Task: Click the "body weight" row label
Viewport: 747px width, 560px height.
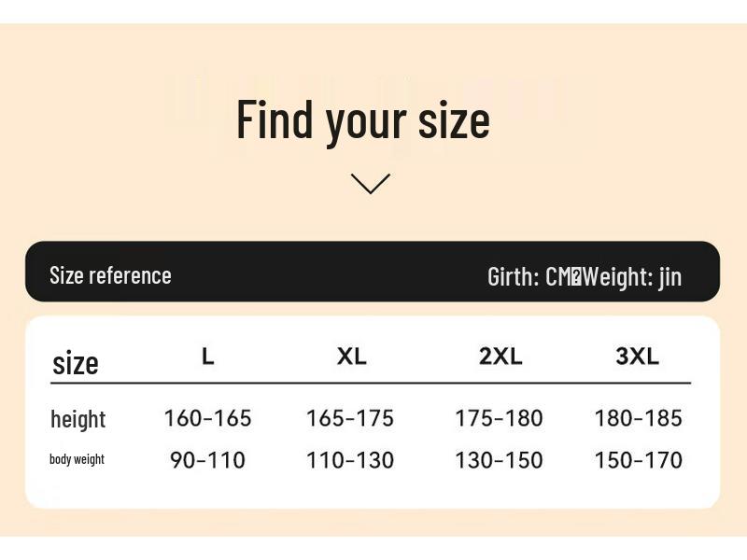Action: tap(77, 459)
